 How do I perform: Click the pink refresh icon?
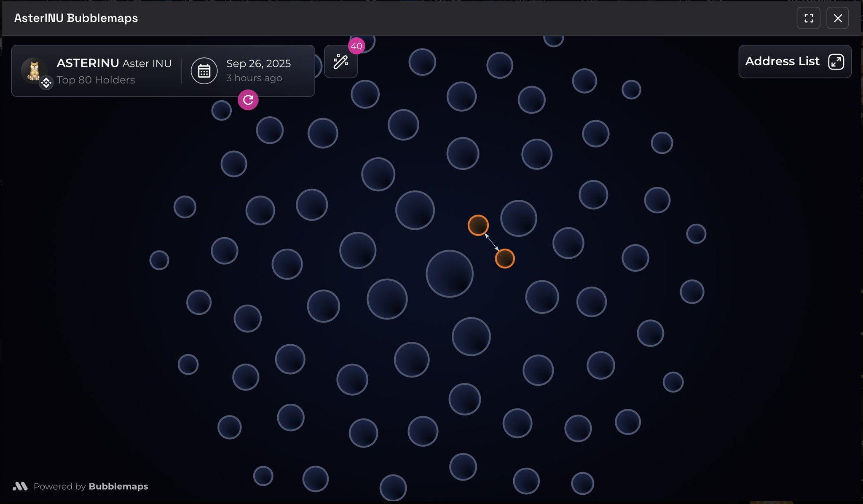point(248,100)
